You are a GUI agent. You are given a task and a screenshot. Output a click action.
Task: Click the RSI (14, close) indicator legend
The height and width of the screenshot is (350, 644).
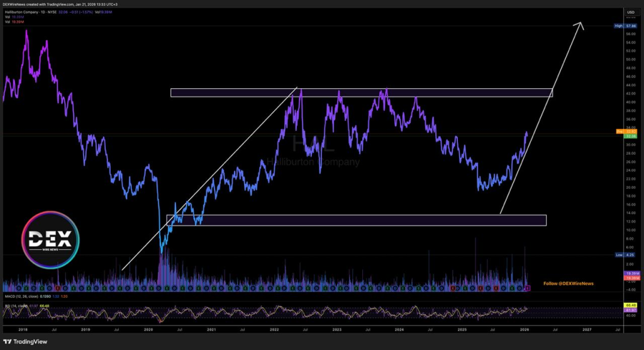pyautogui.click(x=15, y=305)
